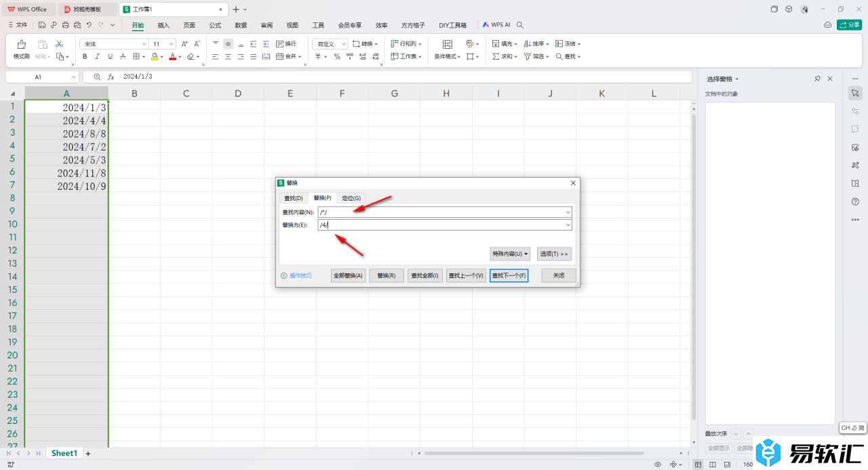Open the 合并 merge cells dropdown
Image resolution: width=868 pixels, height=470 pixels.
[290, 57]
